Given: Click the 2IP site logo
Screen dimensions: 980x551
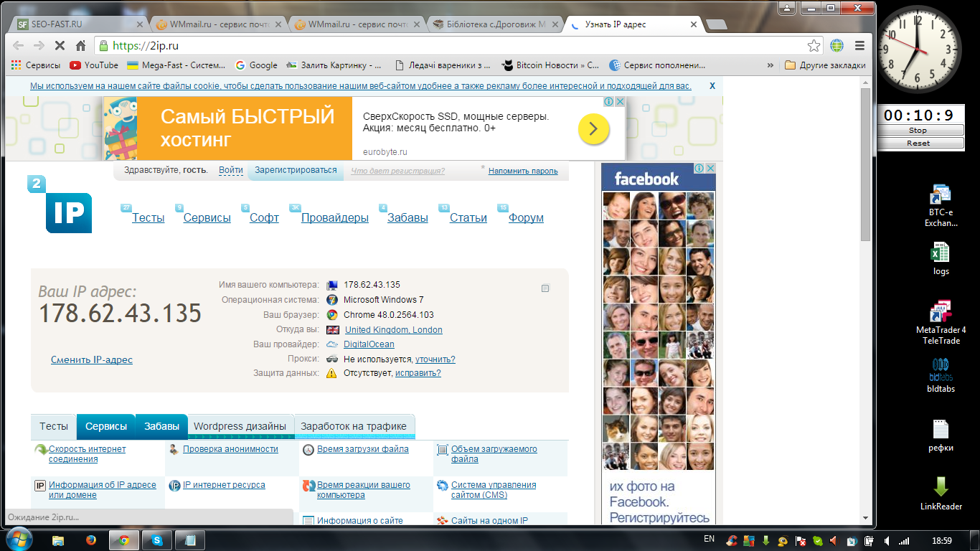Looking at the screenshot, I should [60, 204].
